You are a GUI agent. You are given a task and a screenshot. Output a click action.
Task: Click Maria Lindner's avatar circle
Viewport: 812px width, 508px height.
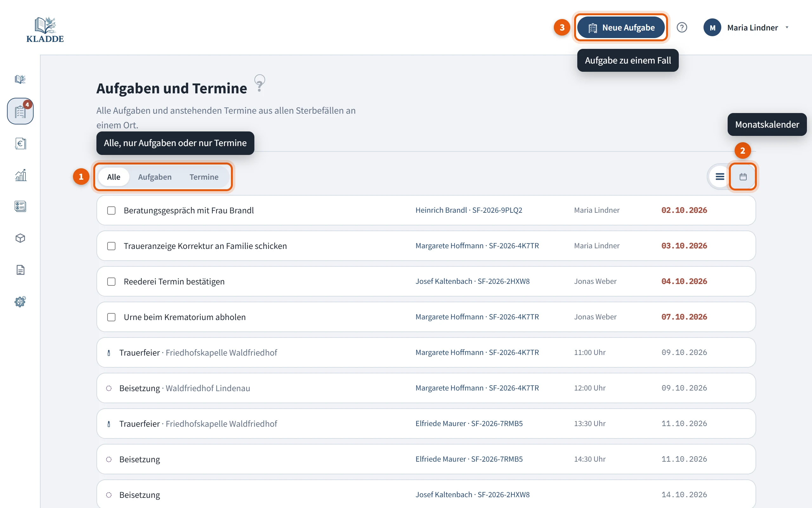(712, 28)
